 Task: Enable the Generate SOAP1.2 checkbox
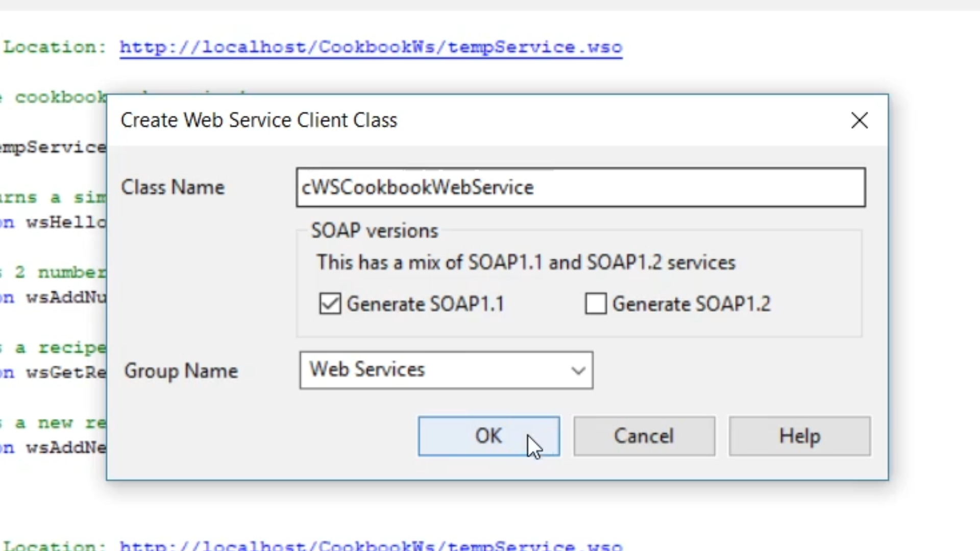(x=596, y=304)
